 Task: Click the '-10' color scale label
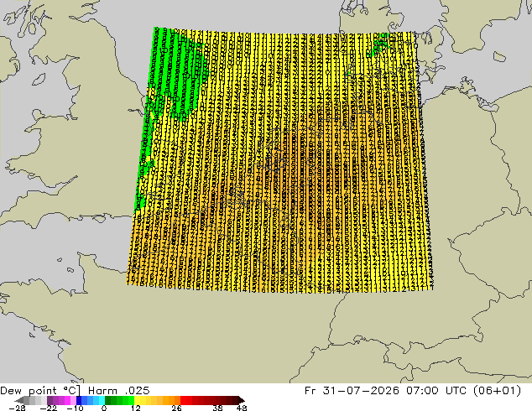pyautogui.click(x=75, y=408)
